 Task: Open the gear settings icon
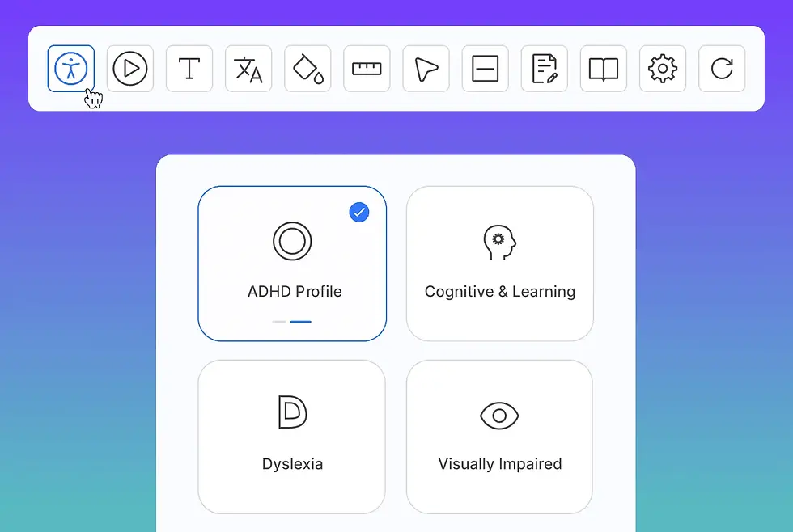coord(663,69)
